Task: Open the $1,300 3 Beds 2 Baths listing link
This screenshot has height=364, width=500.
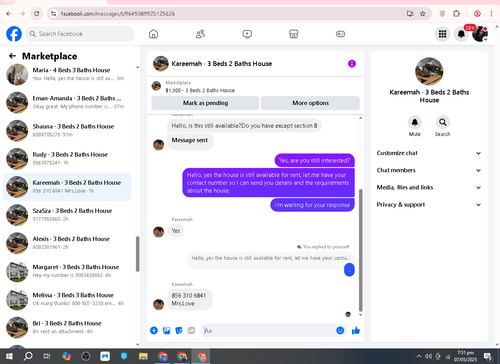Action: tap(200, 90)
